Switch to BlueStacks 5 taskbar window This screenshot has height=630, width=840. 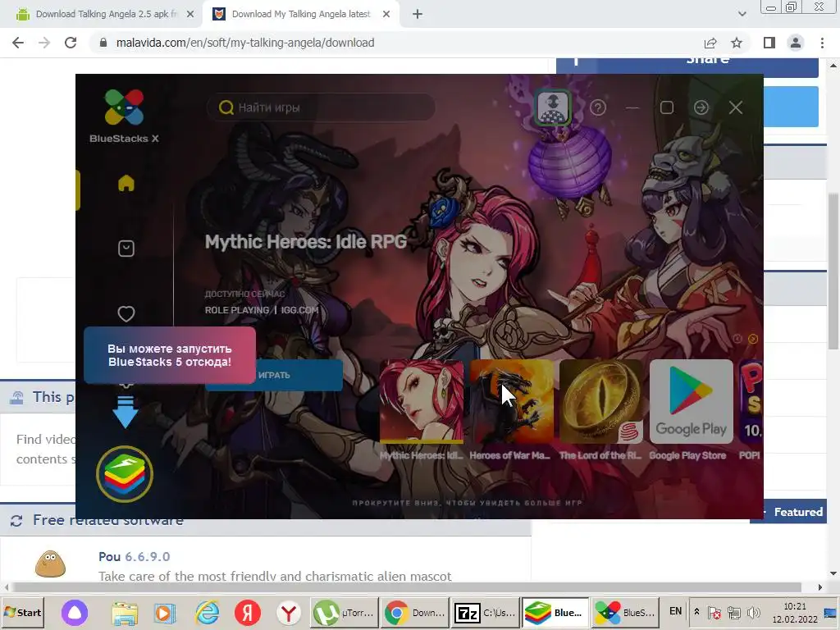pyautogui.click(x=555, y=612)
